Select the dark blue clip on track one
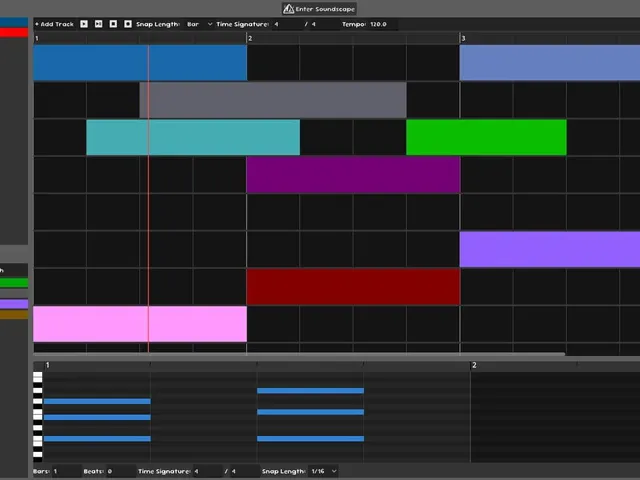The height and width of the screenshot is (480, 640). 140,62
